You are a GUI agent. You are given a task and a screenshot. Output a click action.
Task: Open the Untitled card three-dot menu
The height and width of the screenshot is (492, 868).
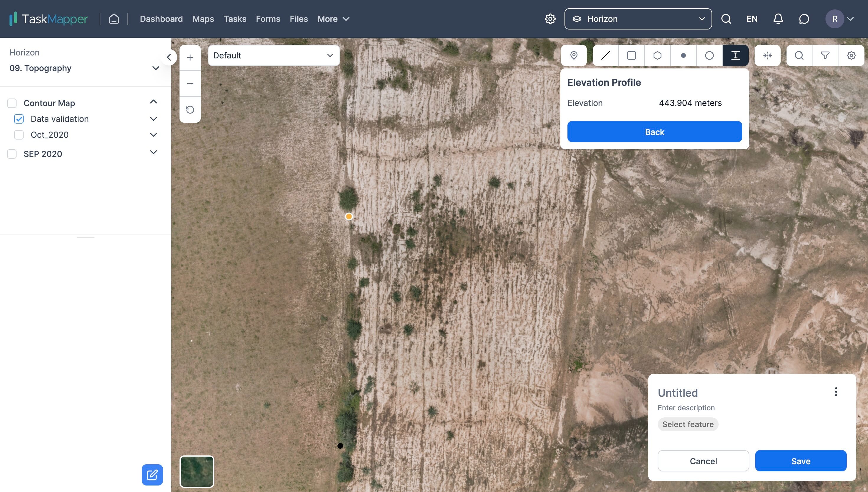(x=836, y=392)
